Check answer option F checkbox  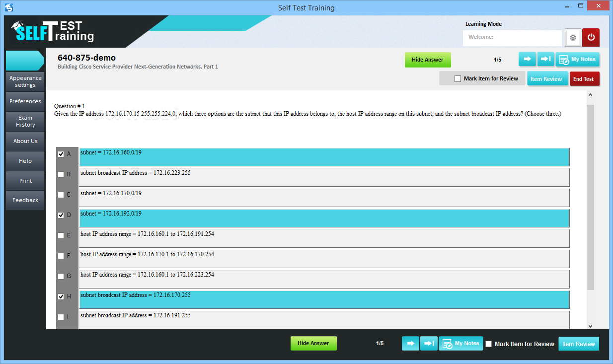tap(61, 256)
